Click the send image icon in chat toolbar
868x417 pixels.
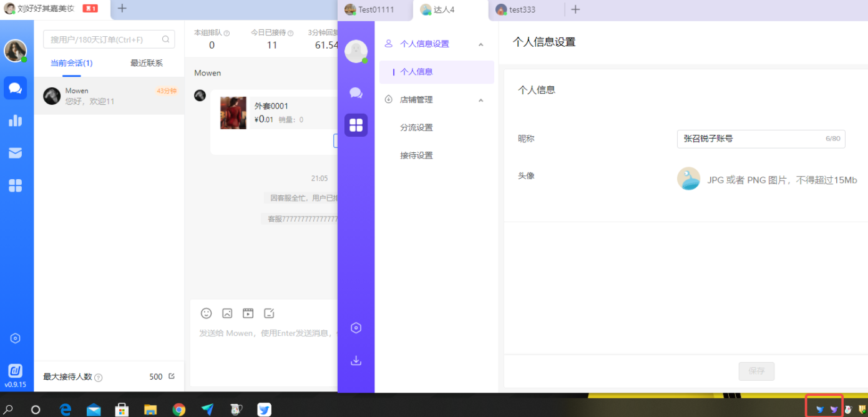click(227, 313)
